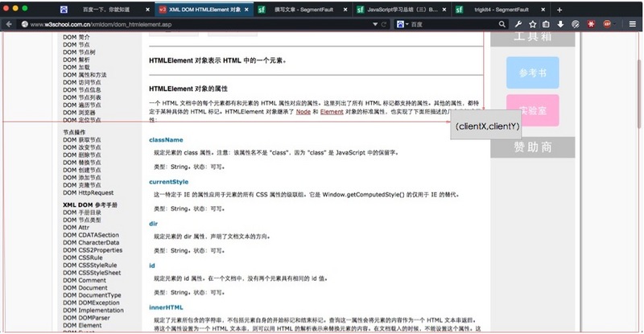Open sidebar link DOM 获取节点
Screen dimensions: 644x334
(82, 140)
